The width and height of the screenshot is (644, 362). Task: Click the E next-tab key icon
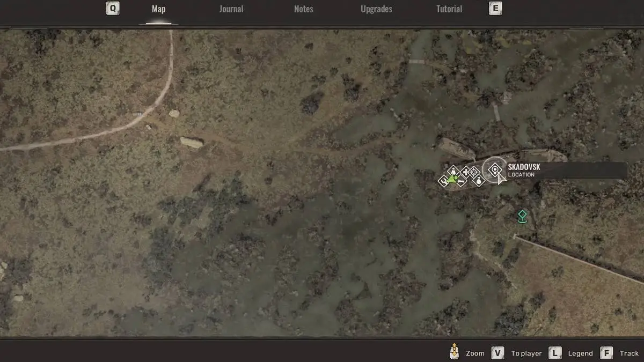(495, 8)
